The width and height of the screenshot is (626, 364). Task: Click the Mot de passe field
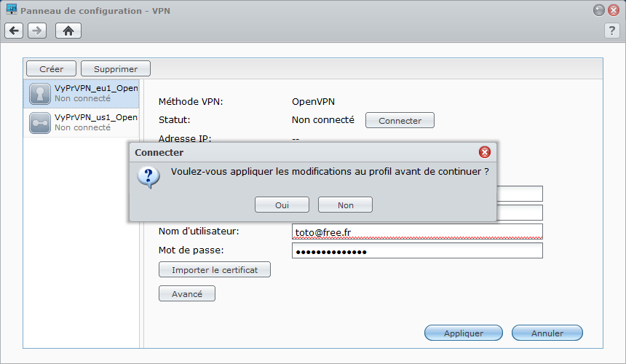click(417, 250)
